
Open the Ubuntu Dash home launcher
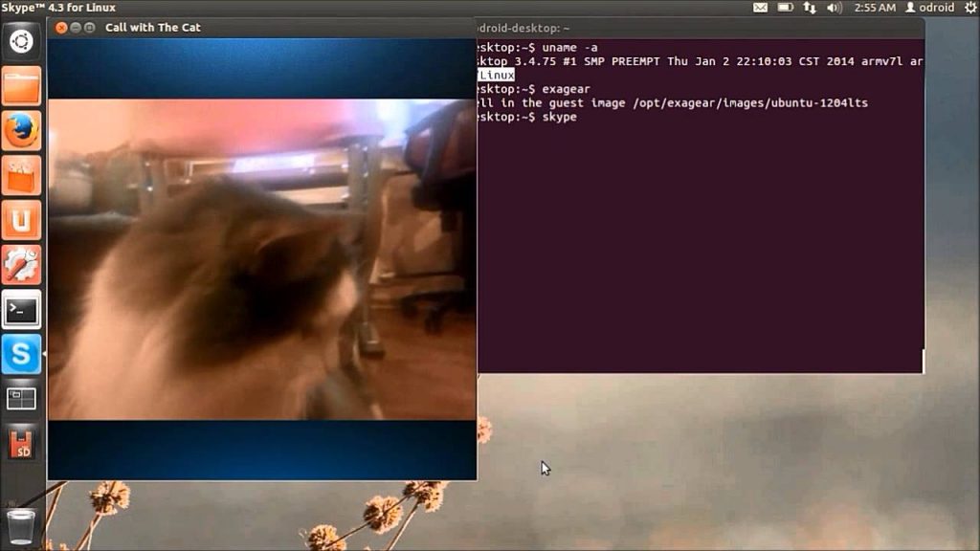(x=21, y=41)
